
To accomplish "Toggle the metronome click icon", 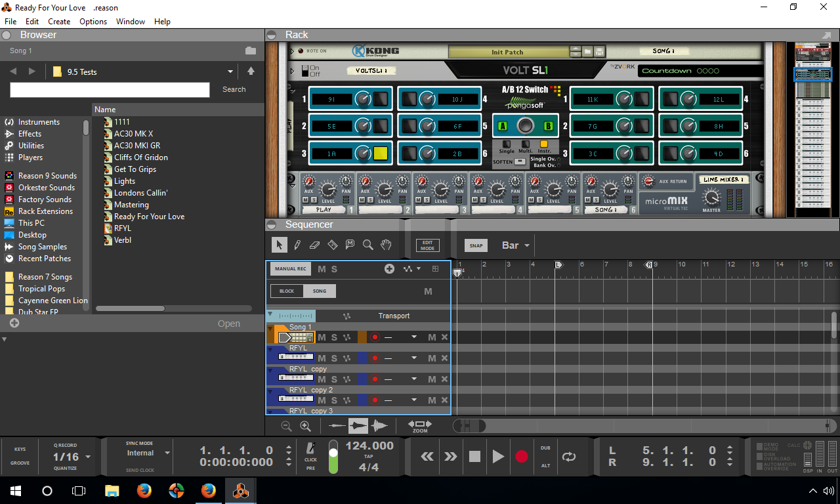I will 311,448.
